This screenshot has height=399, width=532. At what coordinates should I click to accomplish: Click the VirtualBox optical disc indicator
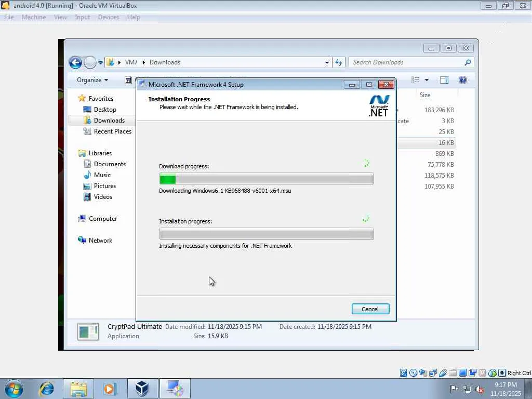(x=413, y=373)
